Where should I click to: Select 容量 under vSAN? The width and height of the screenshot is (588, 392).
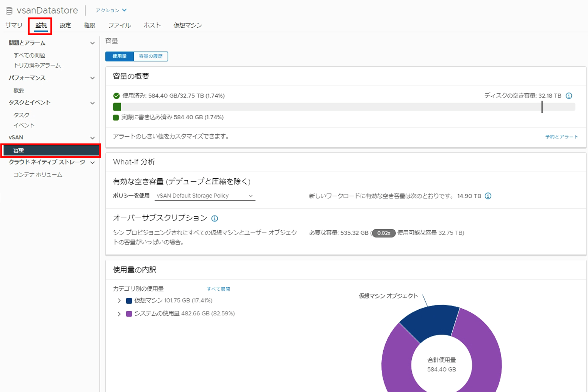(x=51, y=150)
